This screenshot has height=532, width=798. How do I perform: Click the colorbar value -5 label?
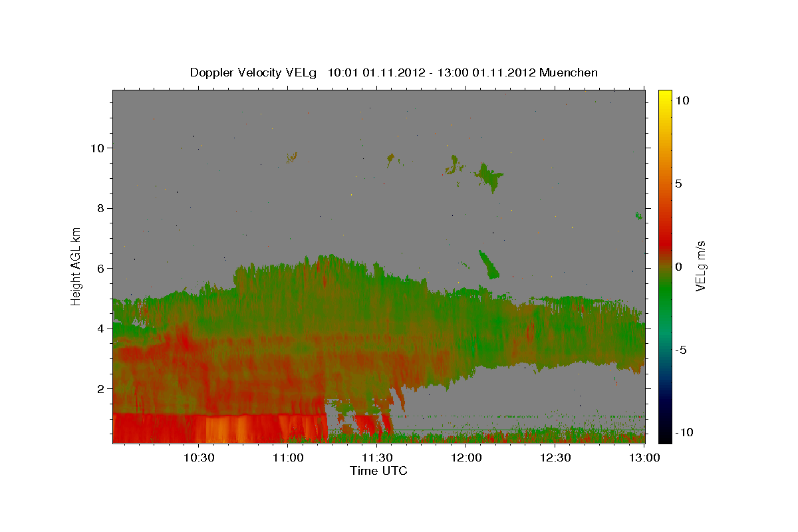(x=681, y=349)
